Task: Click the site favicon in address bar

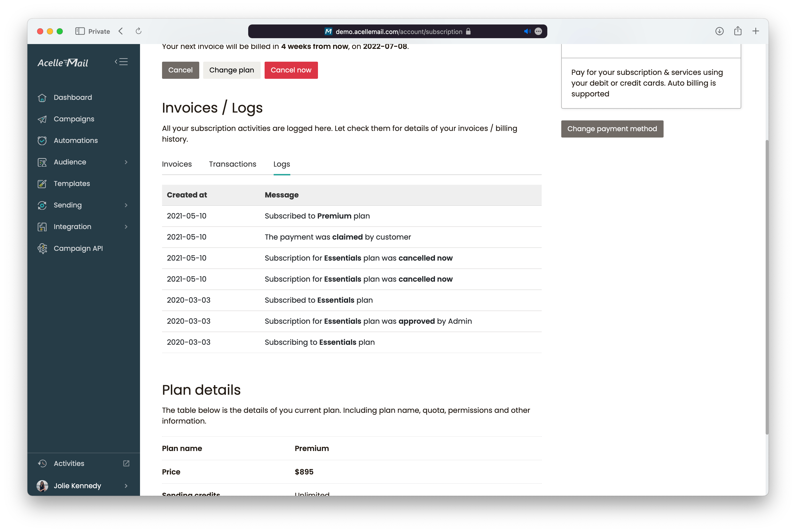Action: (x=328, y=31)
